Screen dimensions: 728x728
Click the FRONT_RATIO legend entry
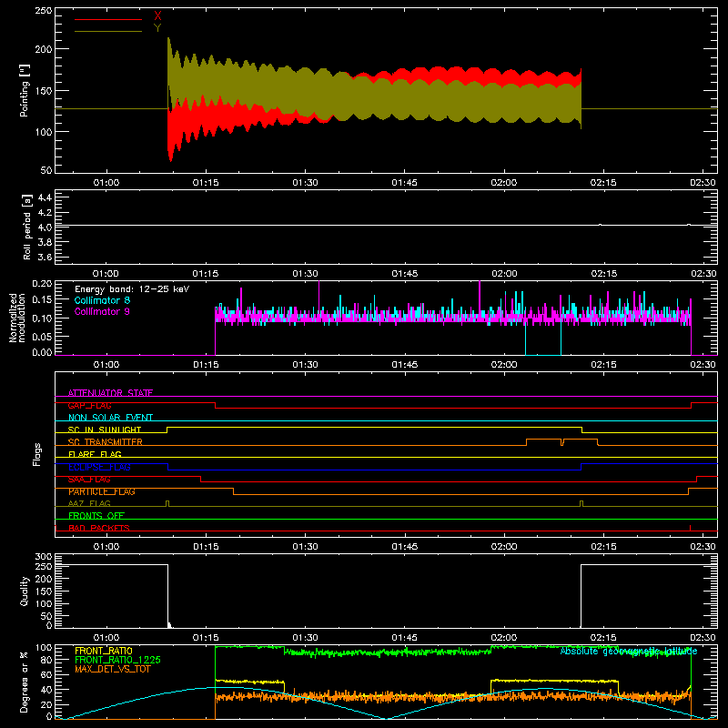click(x=104, y=651)
